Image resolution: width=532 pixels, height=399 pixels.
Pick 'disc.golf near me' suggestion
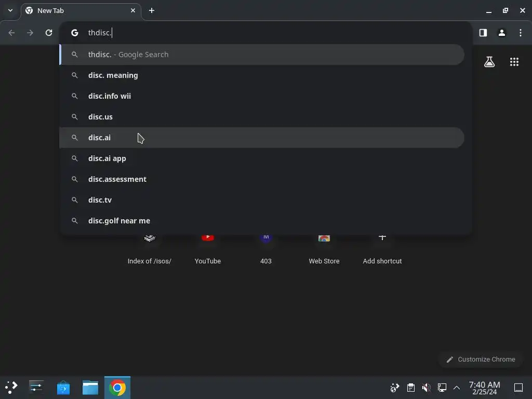262,220
